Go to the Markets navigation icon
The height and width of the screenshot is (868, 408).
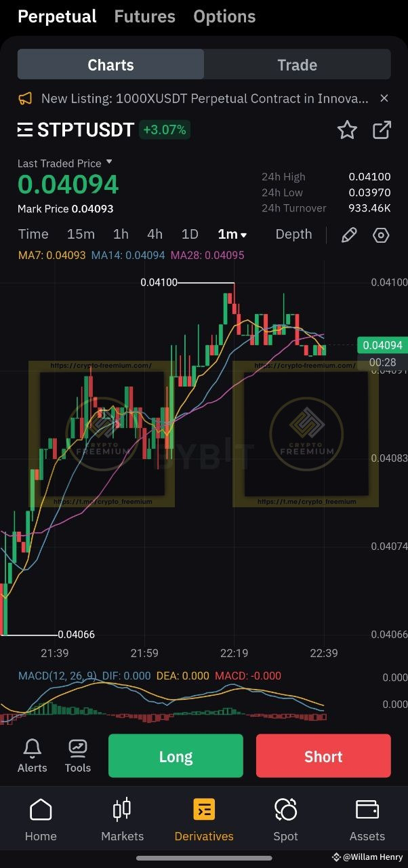[122, 810]
